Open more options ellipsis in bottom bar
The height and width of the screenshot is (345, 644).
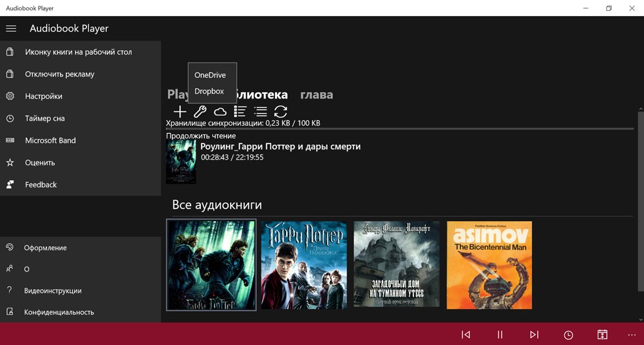click(x=632, y=334)
